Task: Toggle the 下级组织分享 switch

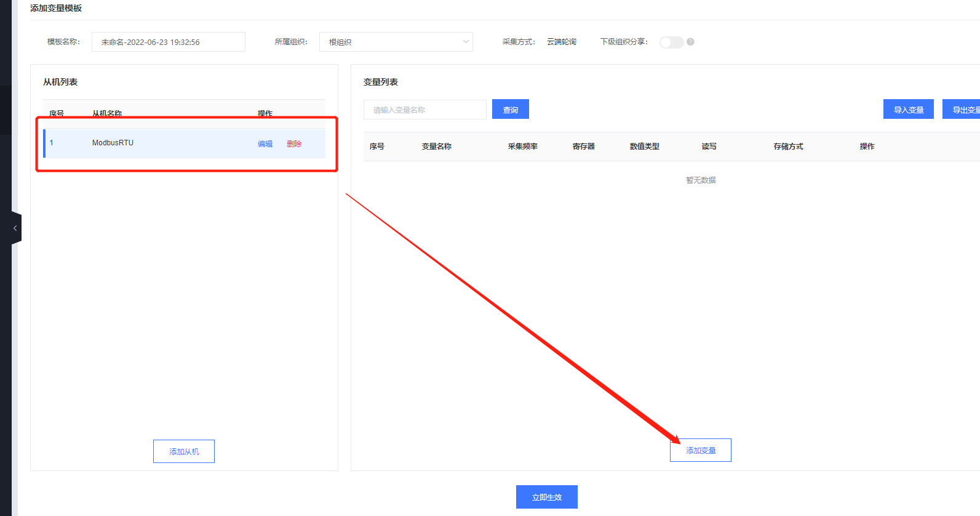Action: [x=671, y=42]
